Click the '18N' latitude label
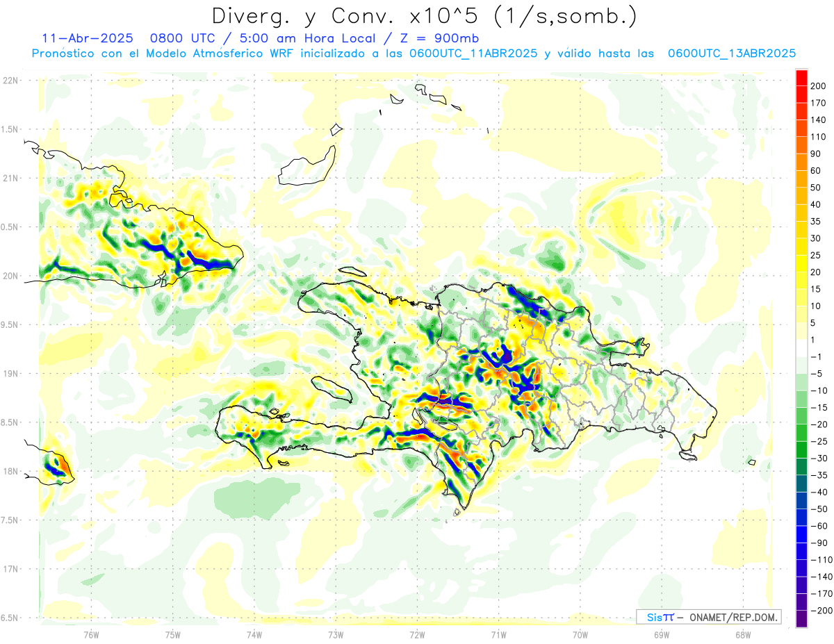The image size is (834, 644). [10, 471]
